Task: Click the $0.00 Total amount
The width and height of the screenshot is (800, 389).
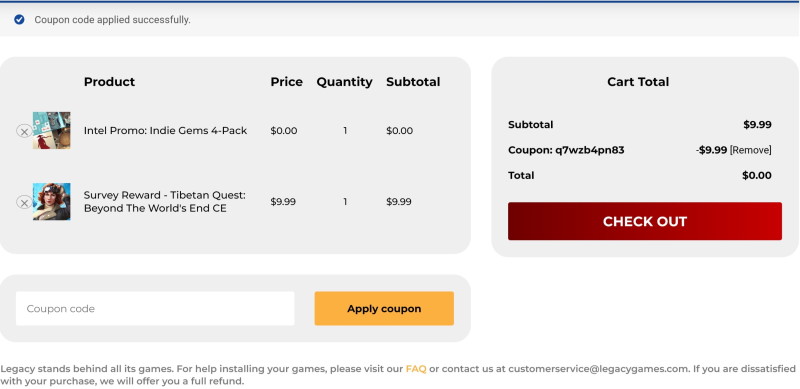Action: [757, 176]
